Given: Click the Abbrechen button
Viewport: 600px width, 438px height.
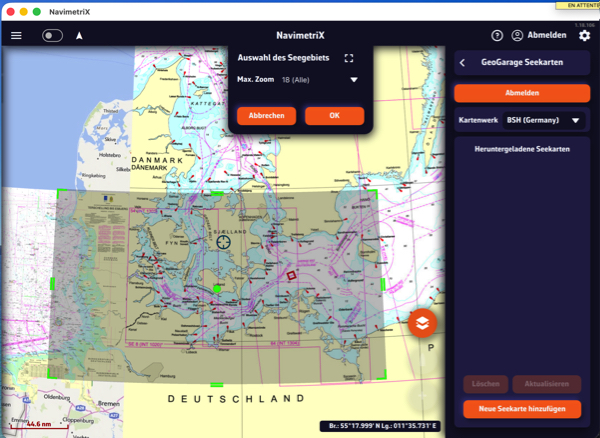Looking at the screenshot, I should pos(266,116).
